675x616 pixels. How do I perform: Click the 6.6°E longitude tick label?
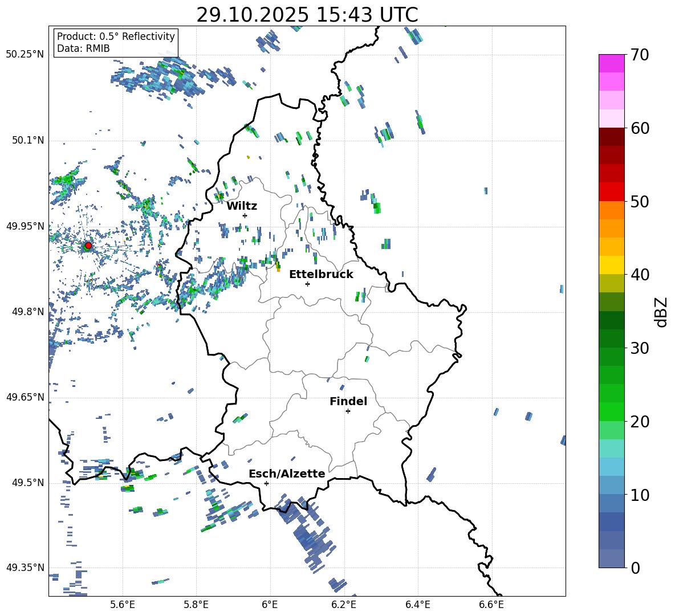491,604
